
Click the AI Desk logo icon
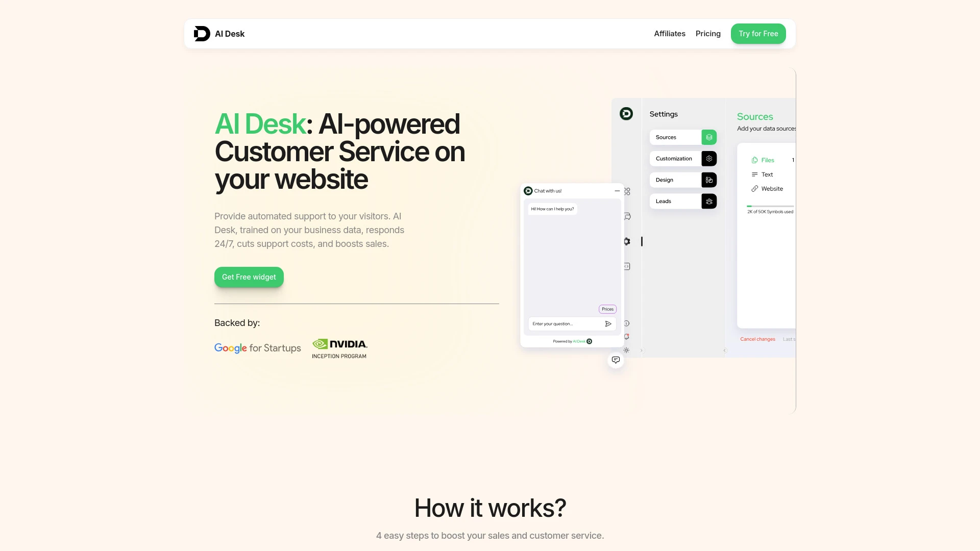[202, 34]
